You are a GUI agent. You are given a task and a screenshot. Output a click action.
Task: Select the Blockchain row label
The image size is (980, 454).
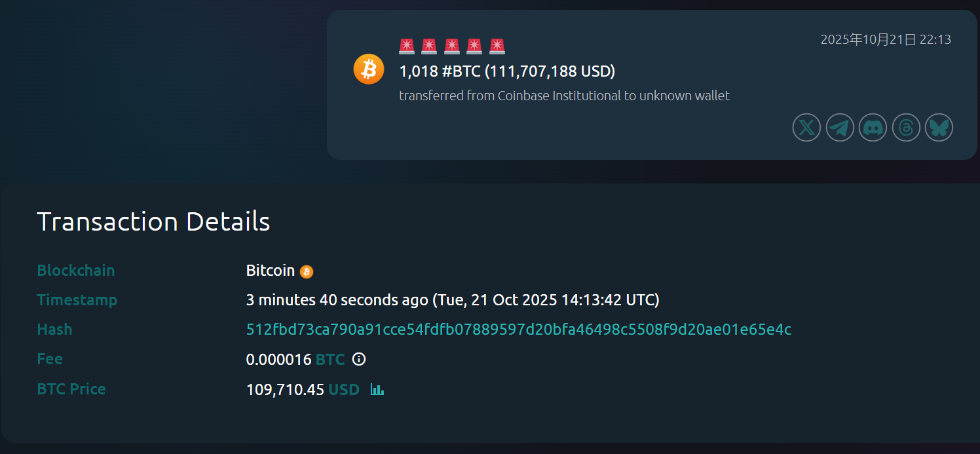pyautogui.click(x=75, y=270)
